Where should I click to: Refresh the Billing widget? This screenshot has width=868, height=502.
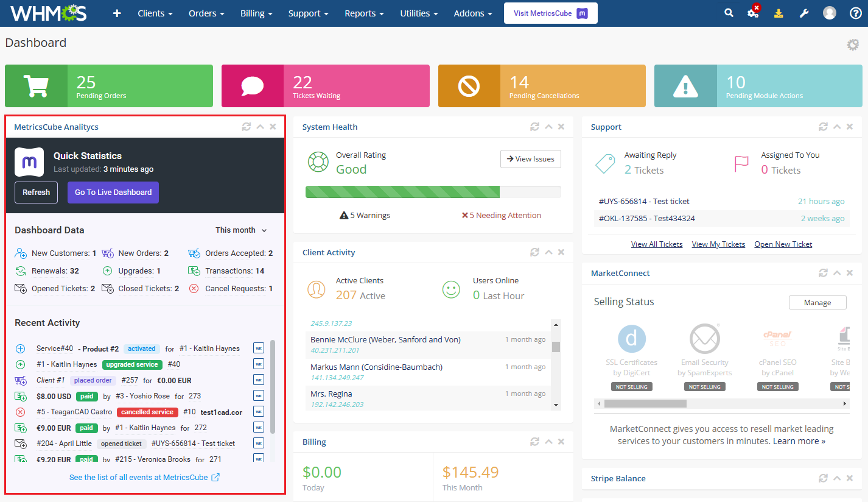pos(534,442)
